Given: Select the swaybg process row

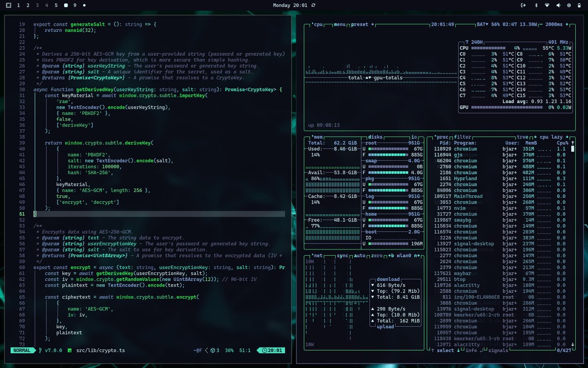Looking at the screenshot, I should 500,220.
